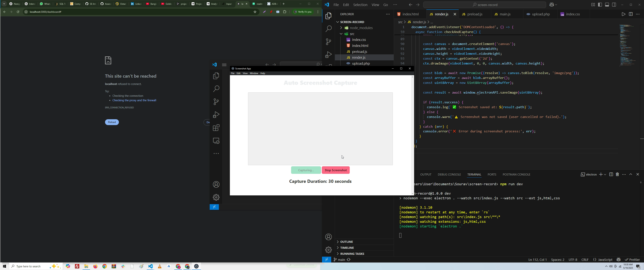Screen dimensions: 644x270
Task: Expand the OUTLINE section
Action: 346,242
